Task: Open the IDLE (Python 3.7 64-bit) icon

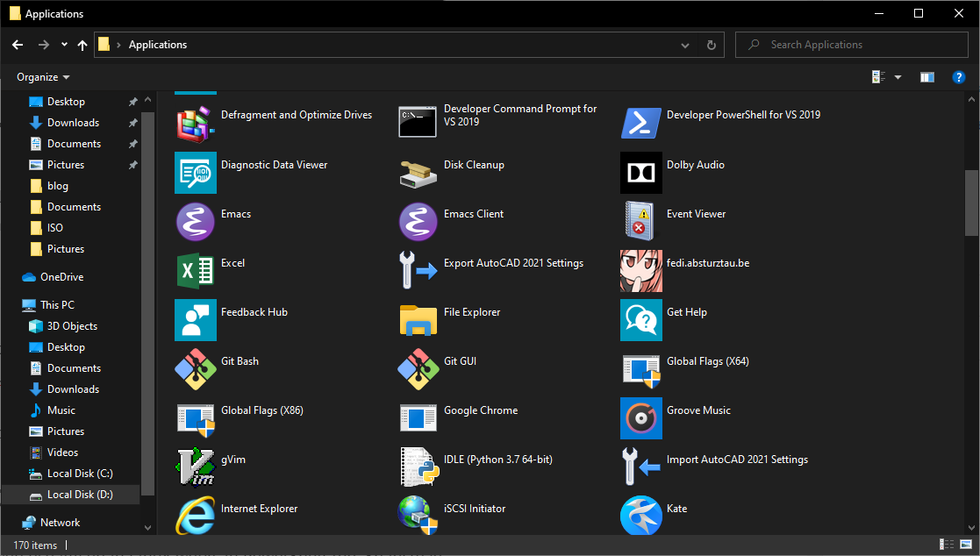Action: 418,467
